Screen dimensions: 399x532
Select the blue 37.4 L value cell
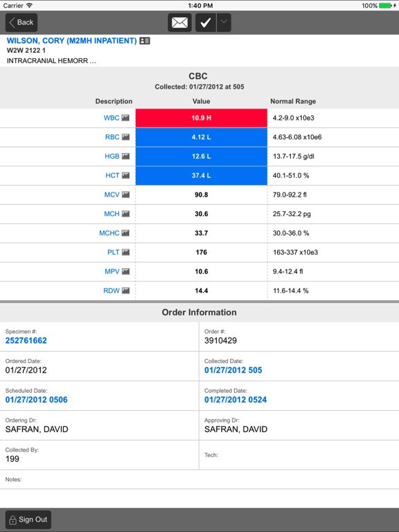201,175
